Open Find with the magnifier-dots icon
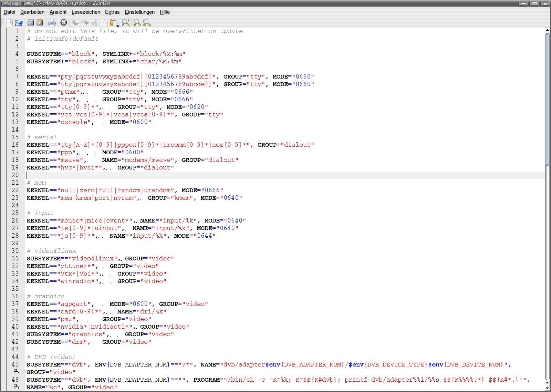Image resolution: width=551 pixels, height=392 pixels. pyautogui.click(x=126, y=22)
